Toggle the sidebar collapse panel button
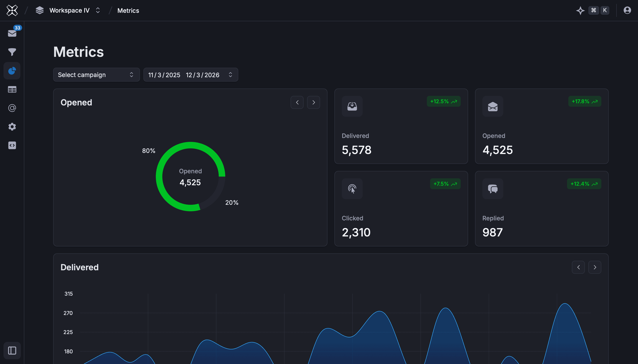 pyautogui.click(x=12, y=351)
